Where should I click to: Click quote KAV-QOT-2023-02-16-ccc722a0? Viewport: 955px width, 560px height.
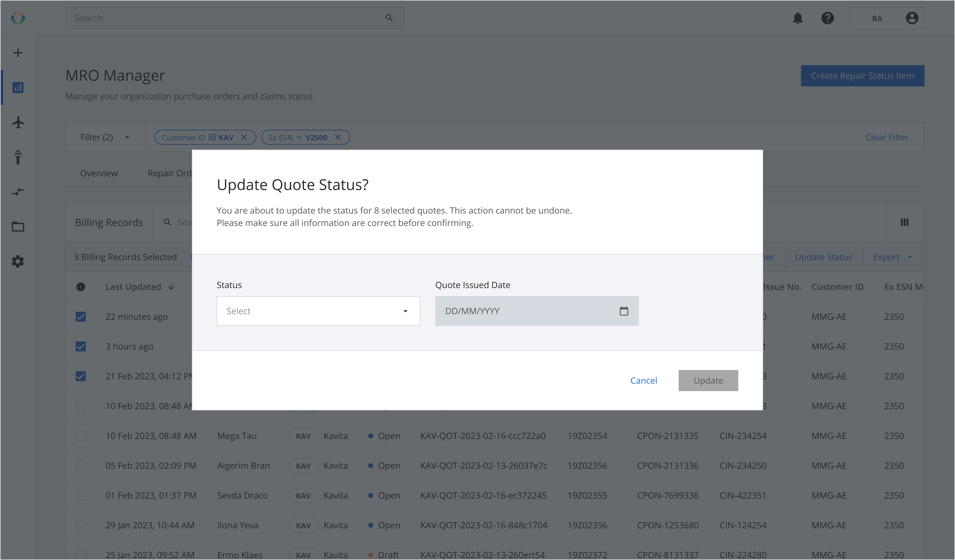click(483, 436)
